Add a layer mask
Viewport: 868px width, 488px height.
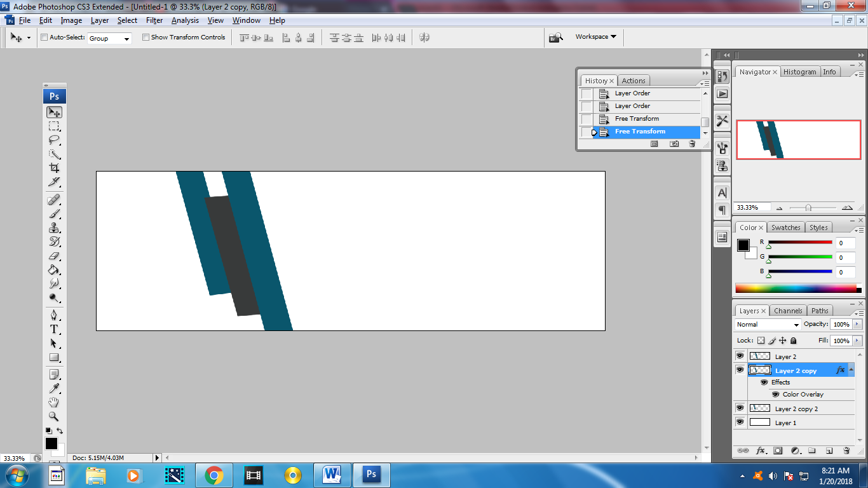tap(777, 451)
